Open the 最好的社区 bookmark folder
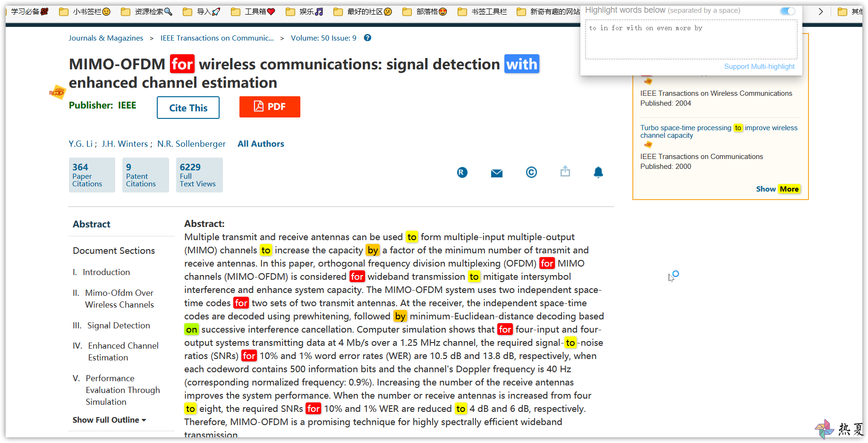 point(363,11)
